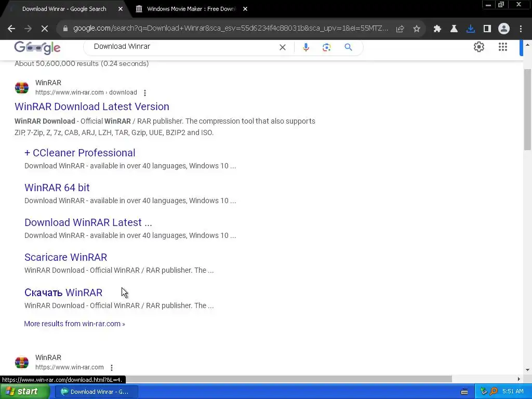This screenshot has width=532, height=399.
Task: Close the Download Winrar tab
Action: (121, 9)
